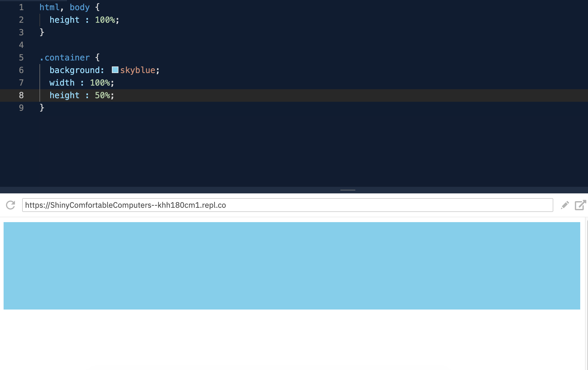
Task: Click the closing brace on line 9
Action: point(42,108)
